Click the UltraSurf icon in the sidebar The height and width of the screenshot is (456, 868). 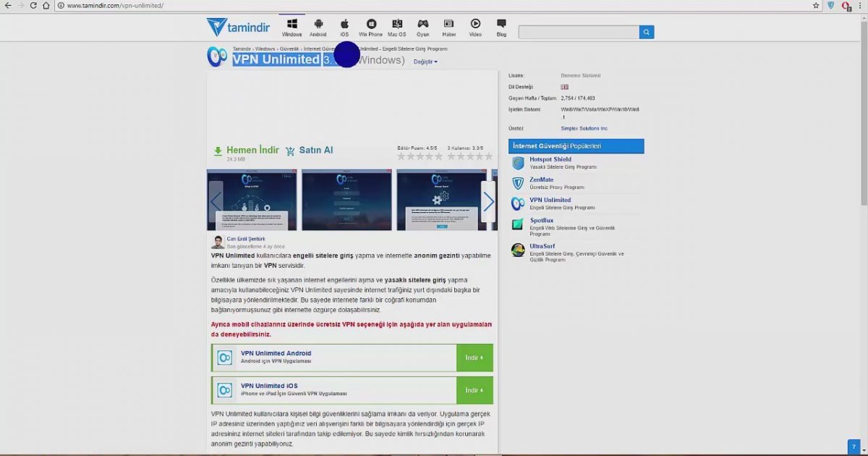[518, 250]
